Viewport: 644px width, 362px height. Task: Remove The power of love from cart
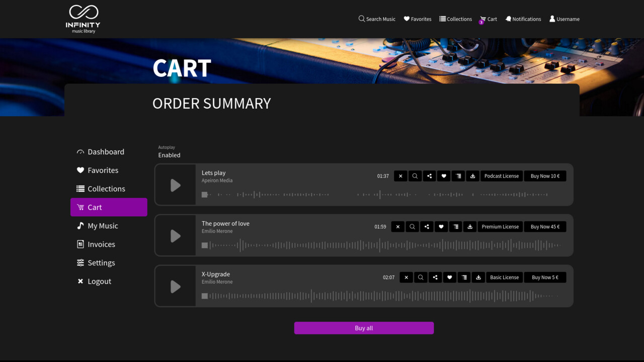[397, 227]
